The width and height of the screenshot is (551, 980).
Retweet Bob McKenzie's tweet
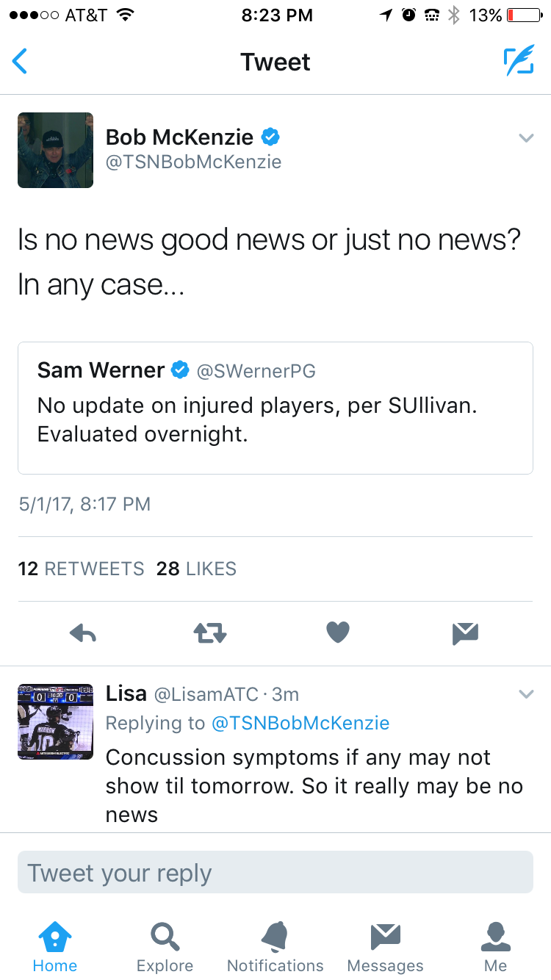(210, 633)
